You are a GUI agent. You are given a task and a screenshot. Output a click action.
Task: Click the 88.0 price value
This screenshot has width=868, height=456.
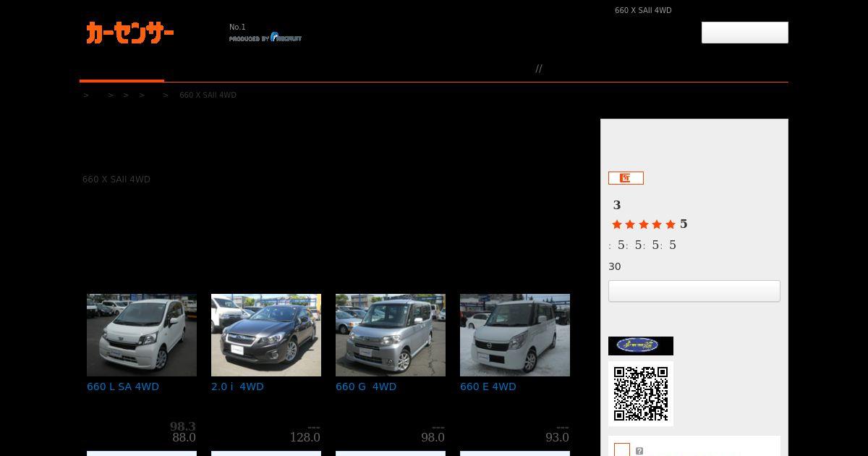click(184, 437)
